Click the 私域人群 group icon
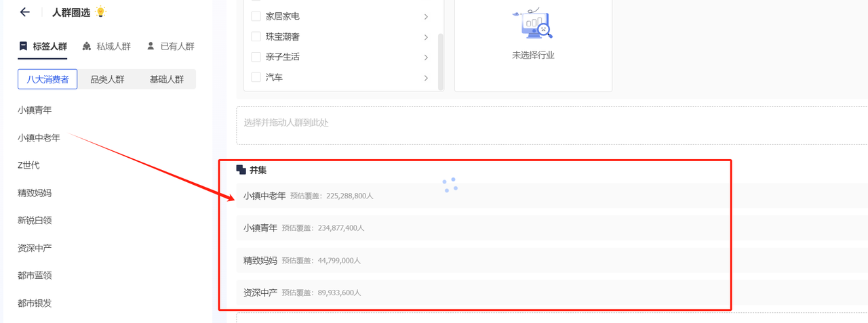This screenshot has height=323, width=868. coord(87,46)
